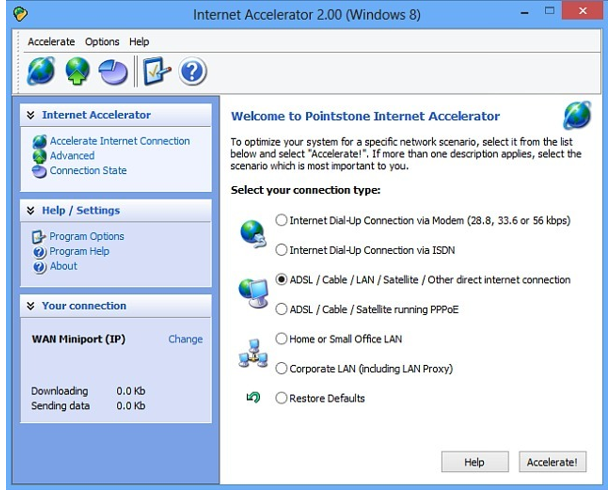Open Program Options checklist toolbar icon
Image resolution: width=613 pixels, height=493 pixels.
coord(155,71)
